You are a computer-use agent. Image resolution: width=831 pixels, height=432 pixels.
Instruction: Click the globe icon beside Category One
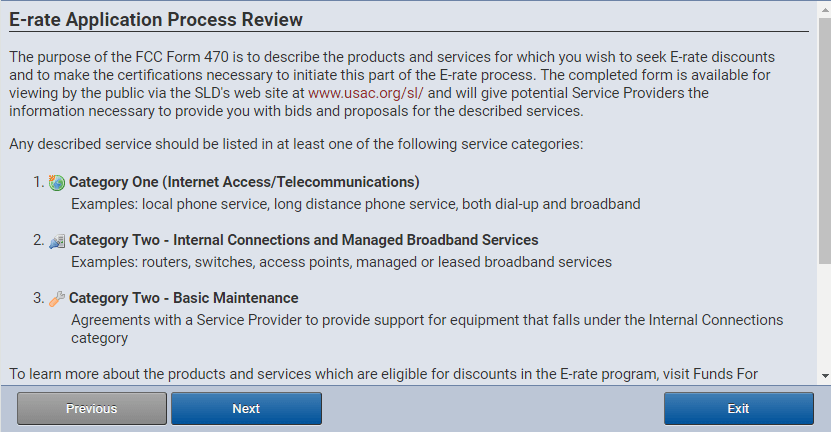57,182
